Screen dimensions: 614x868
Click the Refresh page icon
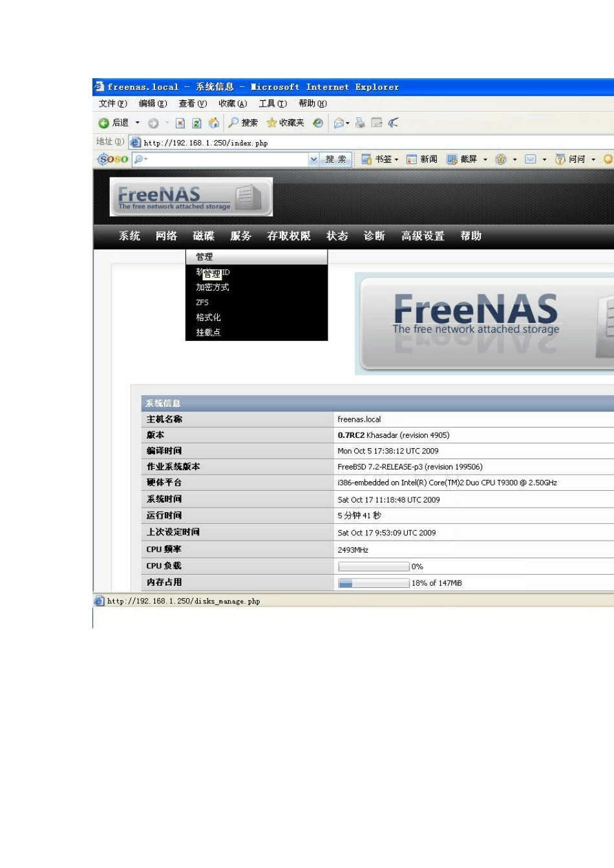[196, 123]
